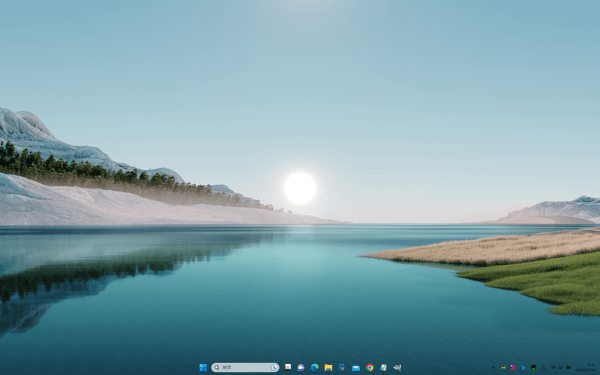Image resolution: width=600 pixels, height=375 pixels.
Task: Click the green and black tray icon
Action: click(533, 367)
